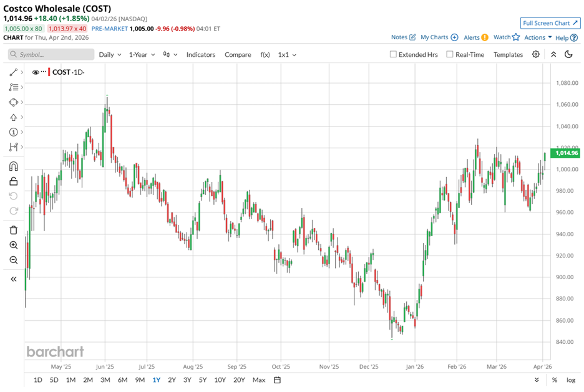The image size is (584, 392).
Task: Select the Max range
Action: tap(259, 380)
